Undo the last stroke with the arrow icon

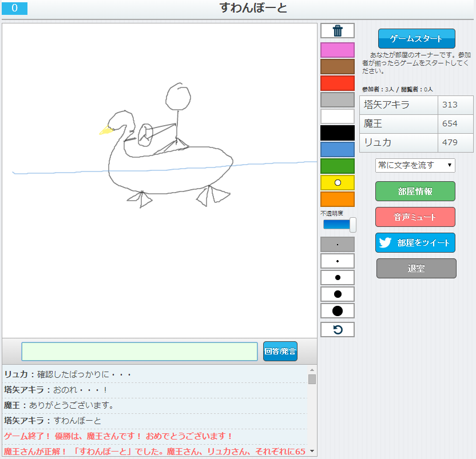[338, 329]
